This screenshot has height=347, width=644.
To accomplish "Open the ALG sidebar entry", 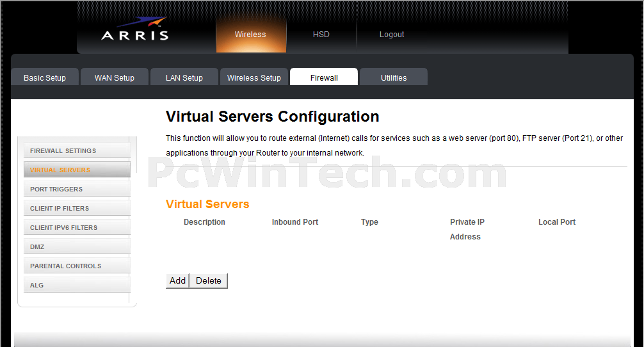I will 77,285.
